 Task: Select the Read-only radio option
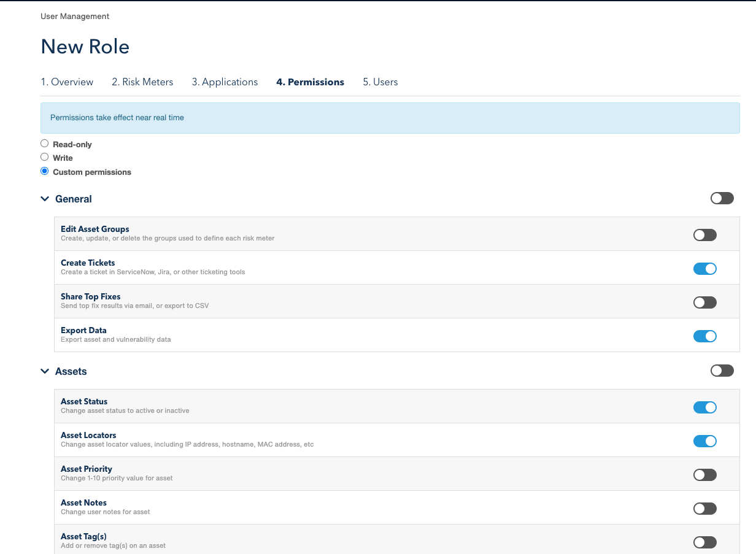(x=45, y=144)
